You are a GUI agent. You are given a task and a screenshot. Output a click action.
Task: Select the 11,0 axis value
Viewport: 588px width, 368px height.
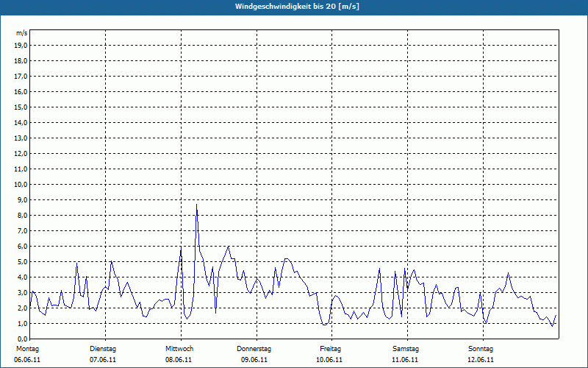click(x=21, y=169)
